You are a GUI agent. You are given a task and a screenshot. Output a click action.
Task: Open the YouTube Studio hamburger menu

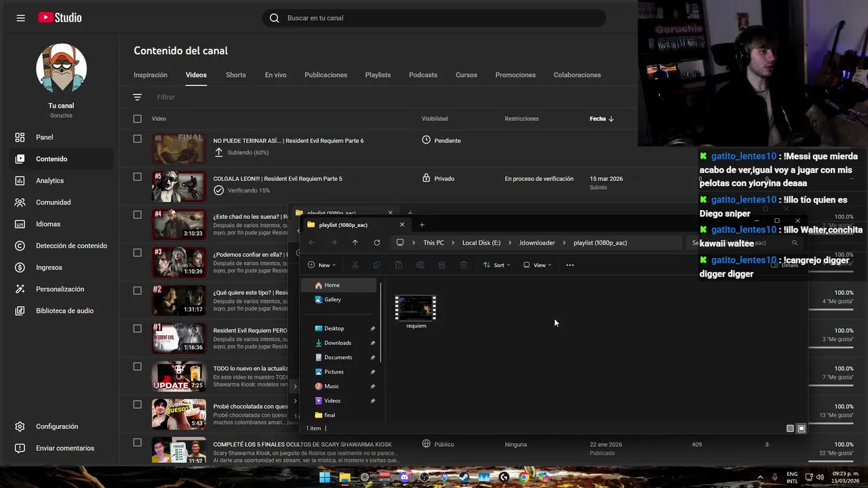tap(20, 18)
